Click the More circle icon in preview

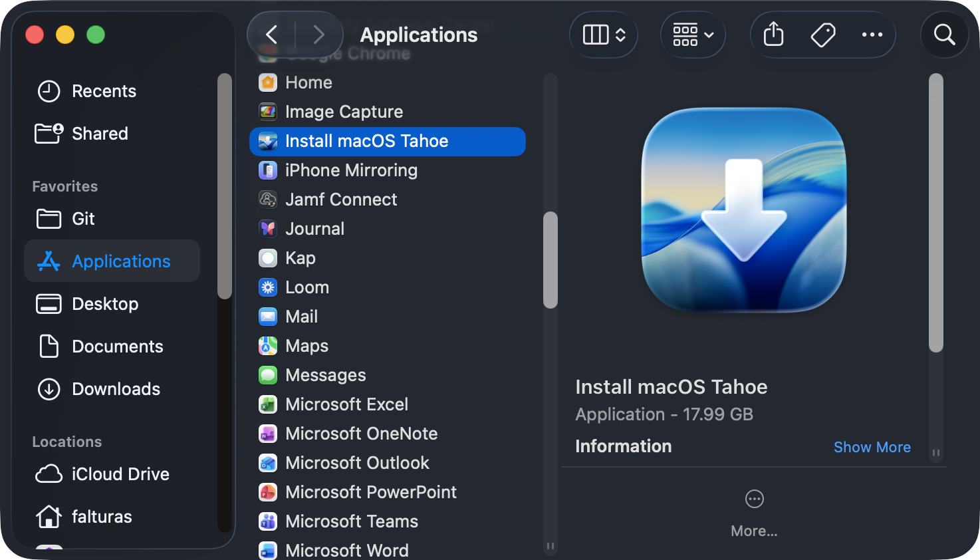(x=754, y=499)
